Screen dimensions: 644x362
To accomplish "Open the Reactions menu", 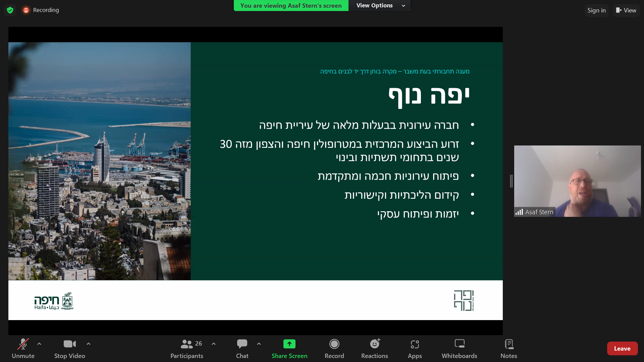I will (374, 348).
